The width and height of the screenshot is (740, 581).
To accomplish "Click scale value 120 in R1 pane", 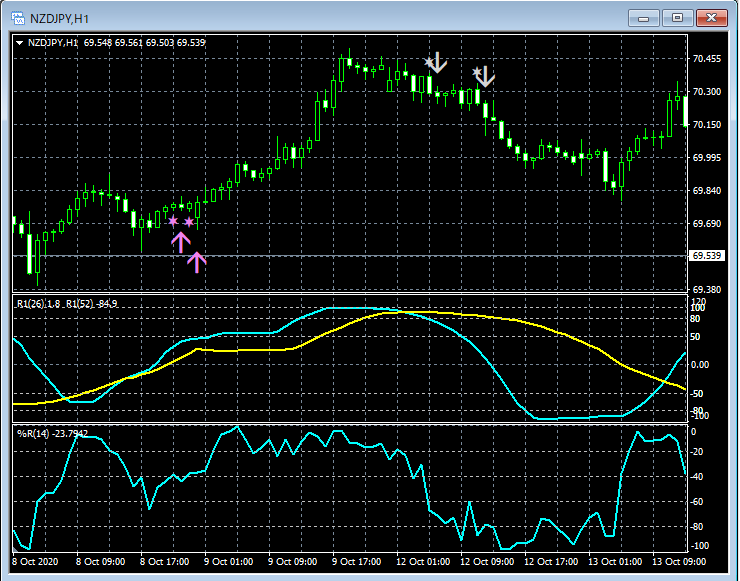I will click(x=698, y=301).
